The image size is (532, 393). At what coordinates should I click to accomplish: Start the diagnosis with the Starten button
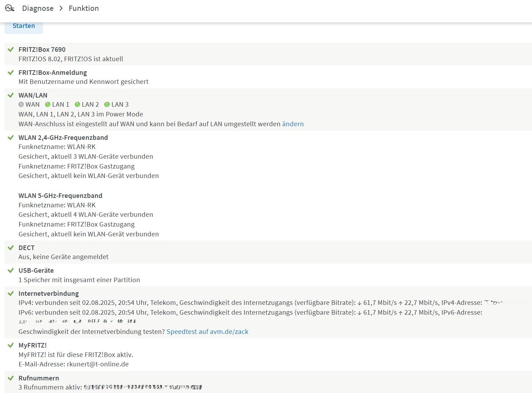pos(24,26)
